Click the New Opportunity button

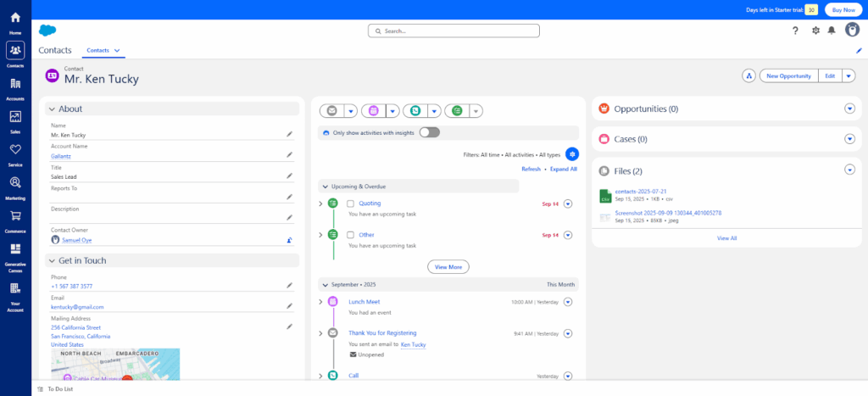[x=788, y=75]
